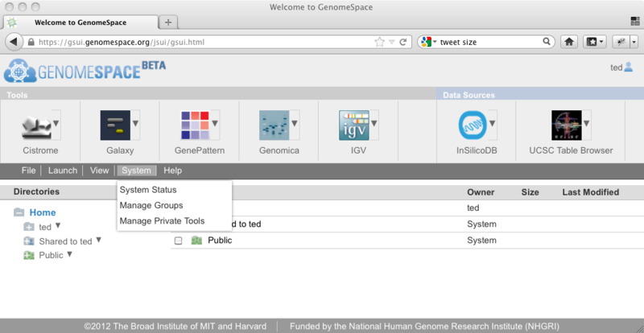Bookmark the page with the star icon

tap(379, 42)
